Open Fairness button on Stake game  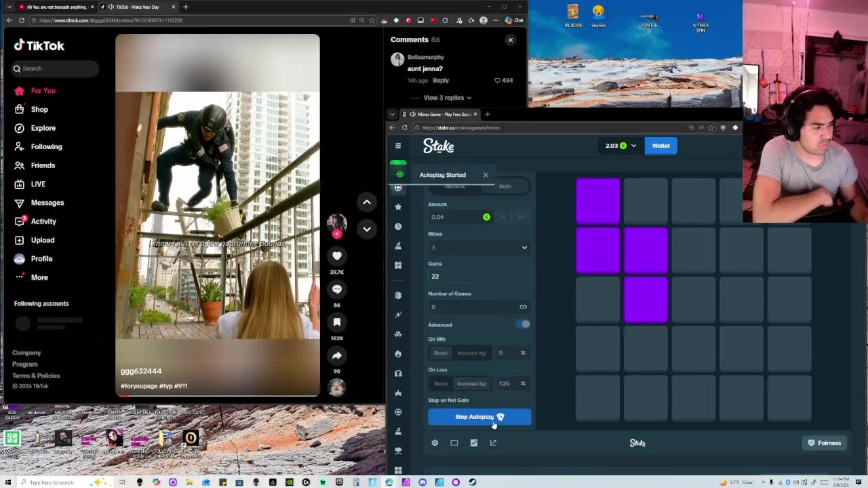(824, 443)
